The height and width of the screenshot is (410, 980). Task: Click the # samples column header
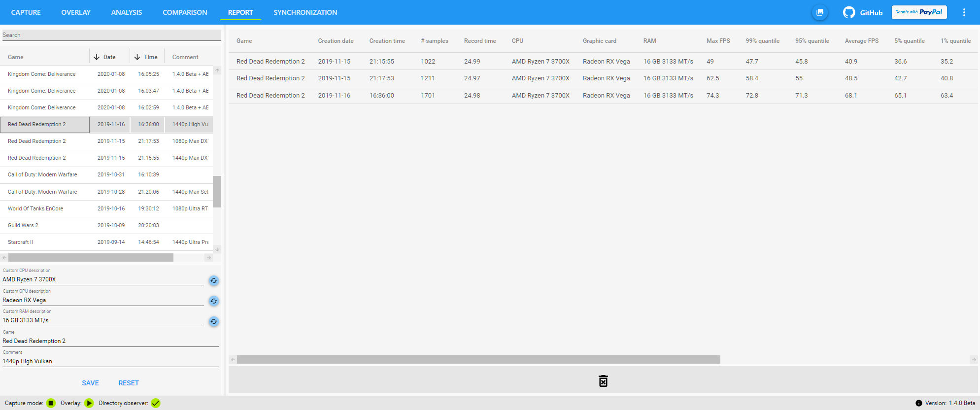pos(435,41)
